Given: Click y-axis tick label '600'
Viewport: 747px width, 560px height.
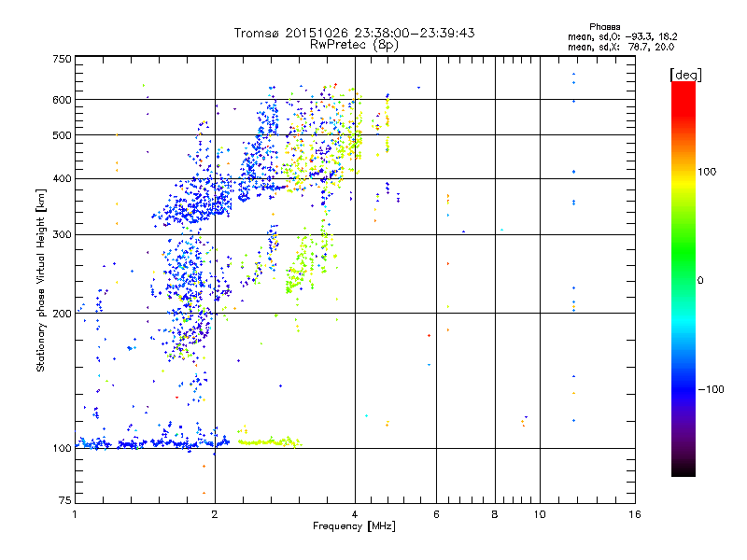Looking at the screenshot, I should click(x=62, y=100).
